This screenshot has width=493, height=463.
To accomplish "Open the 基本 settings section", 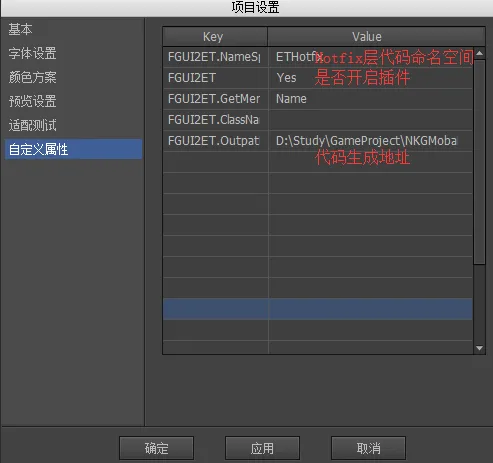I will (20, 29).
